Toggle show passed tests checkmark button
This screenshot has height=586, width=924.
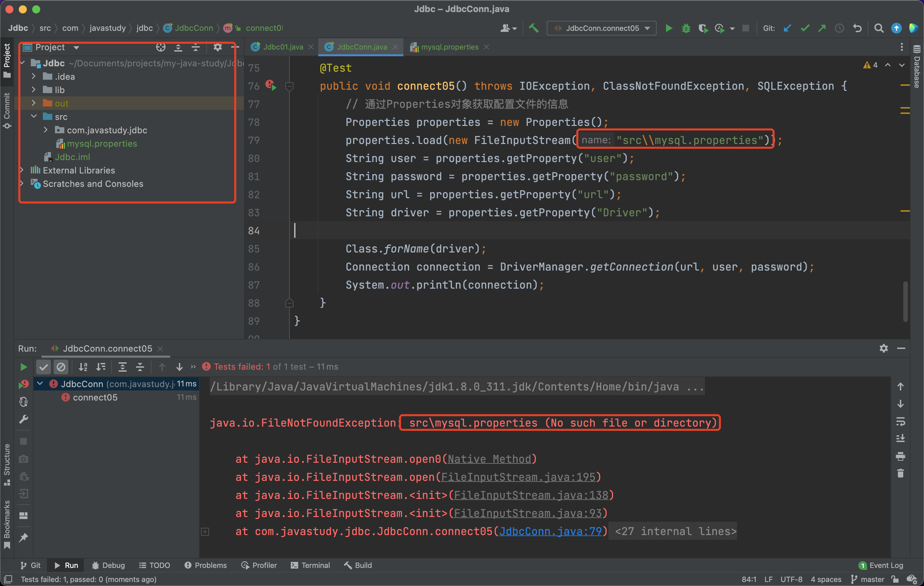44,367
